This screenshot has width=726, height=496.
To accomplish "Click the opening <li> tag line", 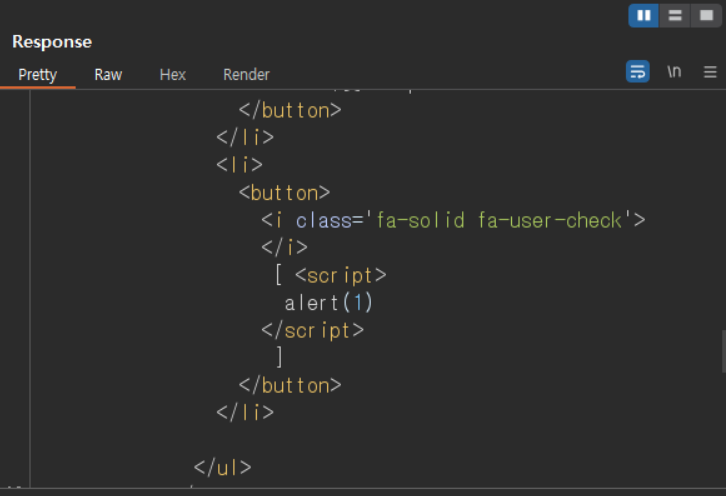I will [x=239, y=165].
